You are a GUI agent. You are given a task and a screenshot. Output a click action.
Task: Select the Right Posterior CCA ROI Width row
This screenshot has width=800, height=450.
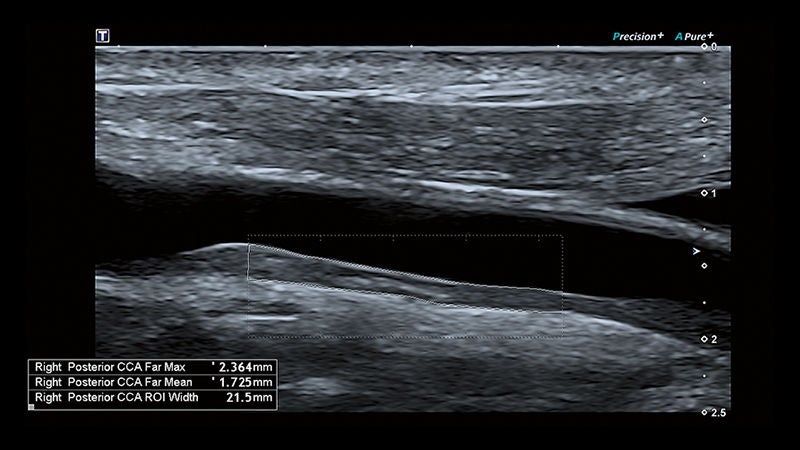tap(153, 397)
